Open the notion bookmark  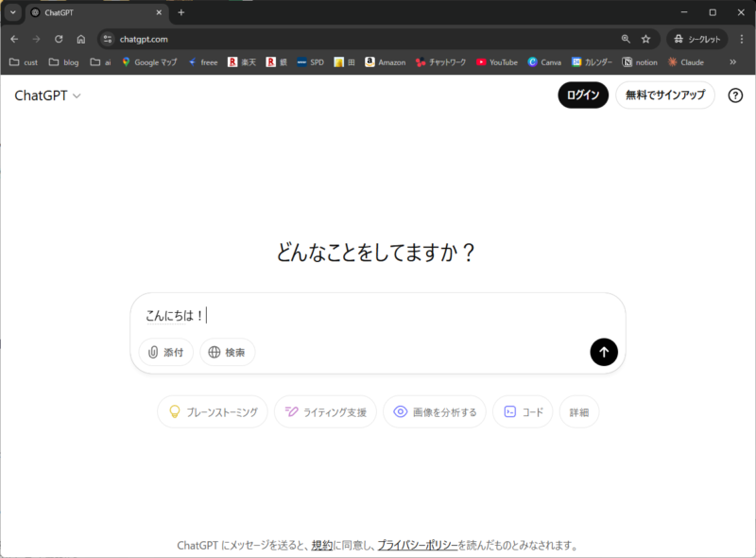640,62
